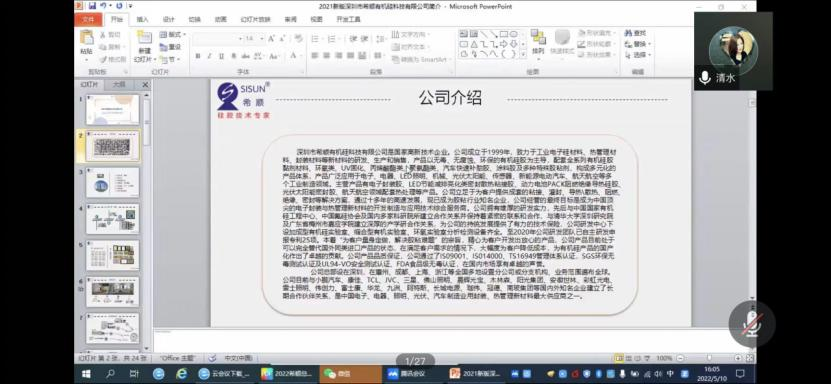Expand the shapes gallery more arrow
Viewport: 831px width, 384px height.
(x=523, y=54)
